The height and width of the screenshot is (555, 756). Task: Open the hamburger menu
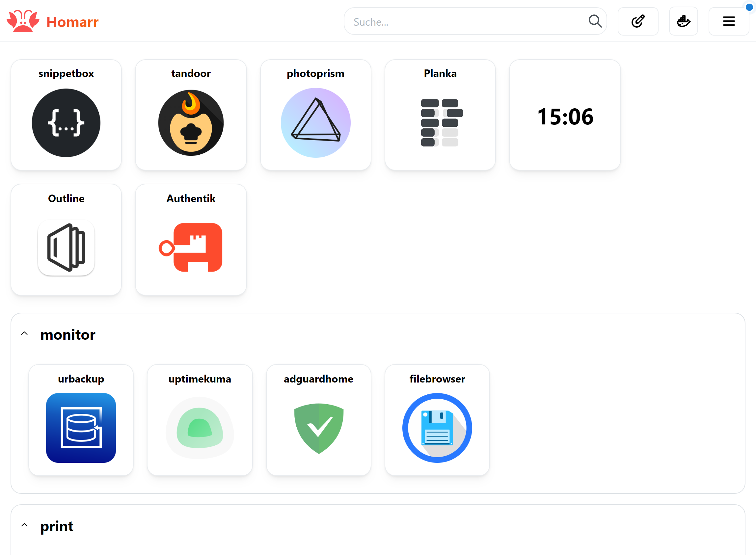(729, 21)
